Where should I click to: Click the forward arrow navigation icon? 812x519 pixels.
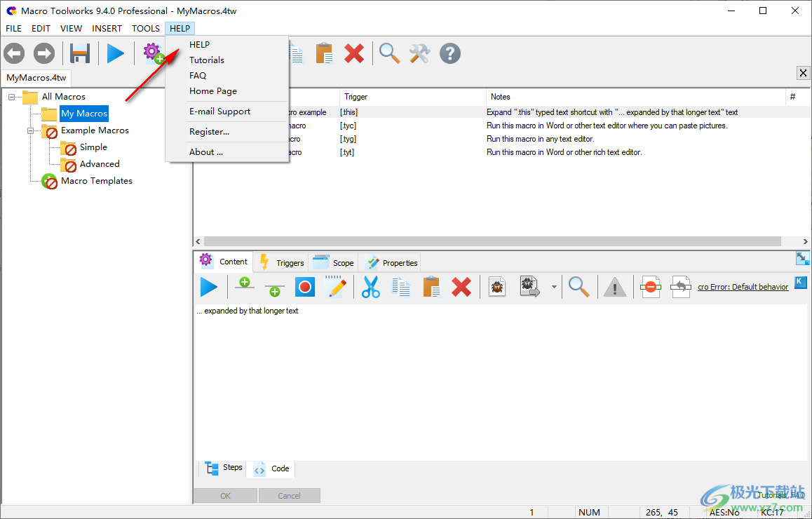tap(44, 53)
